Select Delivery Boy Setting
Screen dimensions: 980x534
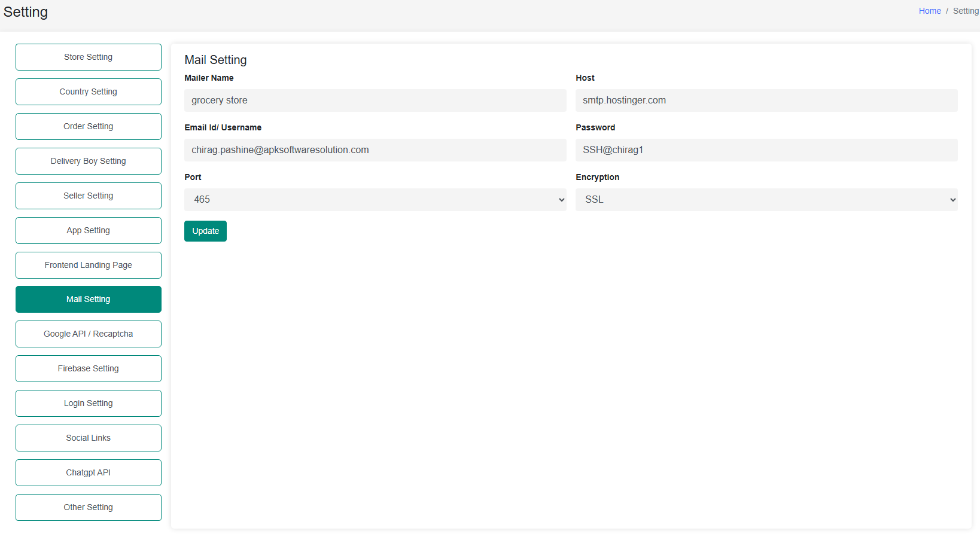89,161
